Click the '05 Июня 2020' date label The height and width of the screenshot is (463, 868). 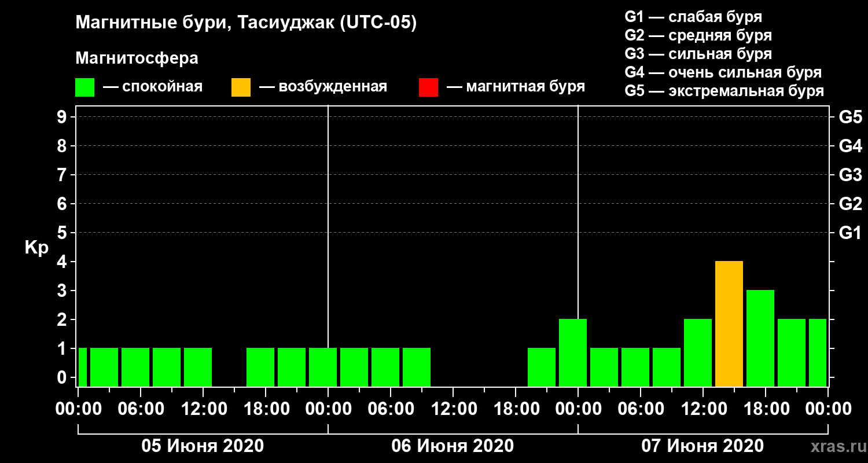[203, 446]
